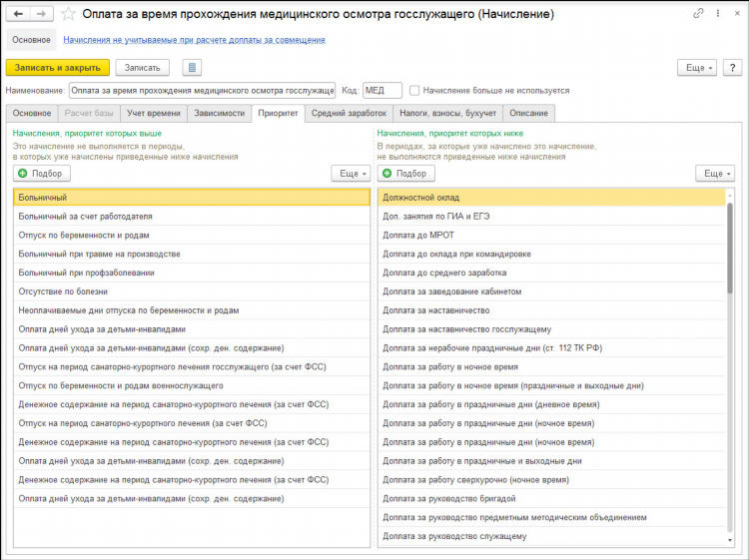
Task: Select Доплата до МРОТ row
Action: coord(551,236)
